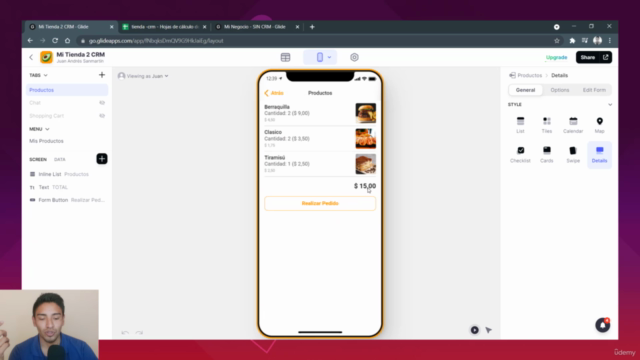The height and width of the screenshot is (360, 640).
Task: Click the burger thumbnail image
Action: 366,113
